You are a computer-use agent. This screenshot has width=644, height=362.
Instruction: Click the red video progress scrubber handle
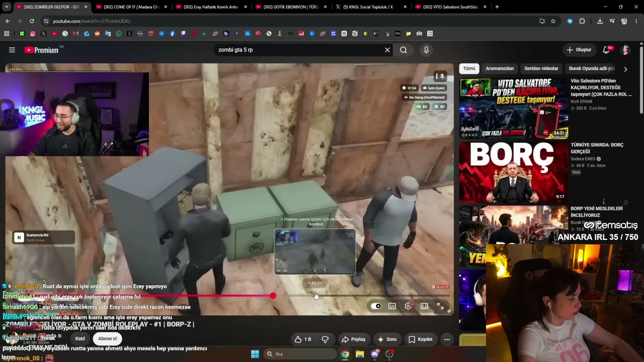[273, 296]
